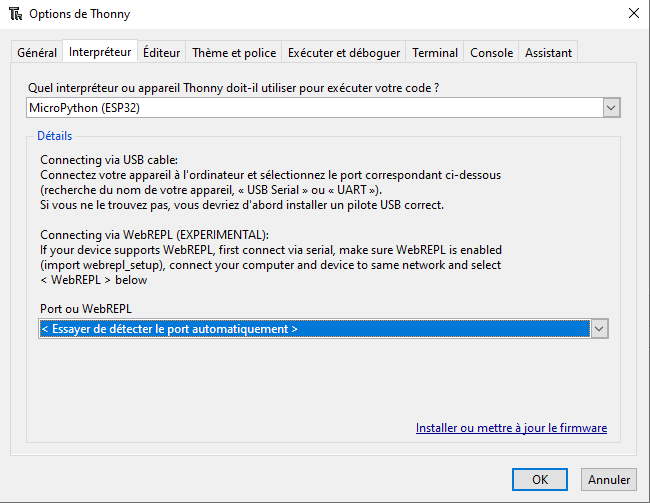
Task: Open the Console tab
Action: (x=491, y=53)
